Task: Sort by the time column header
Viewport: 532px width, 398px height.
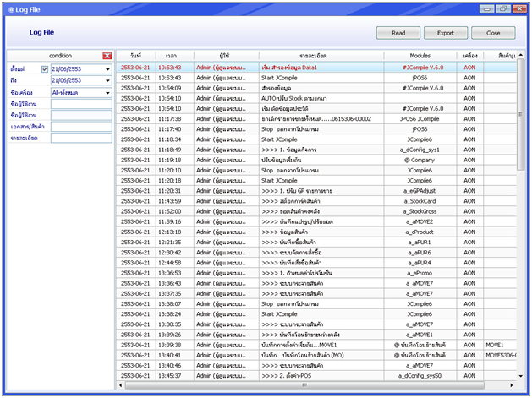Action: coord(175,56)
